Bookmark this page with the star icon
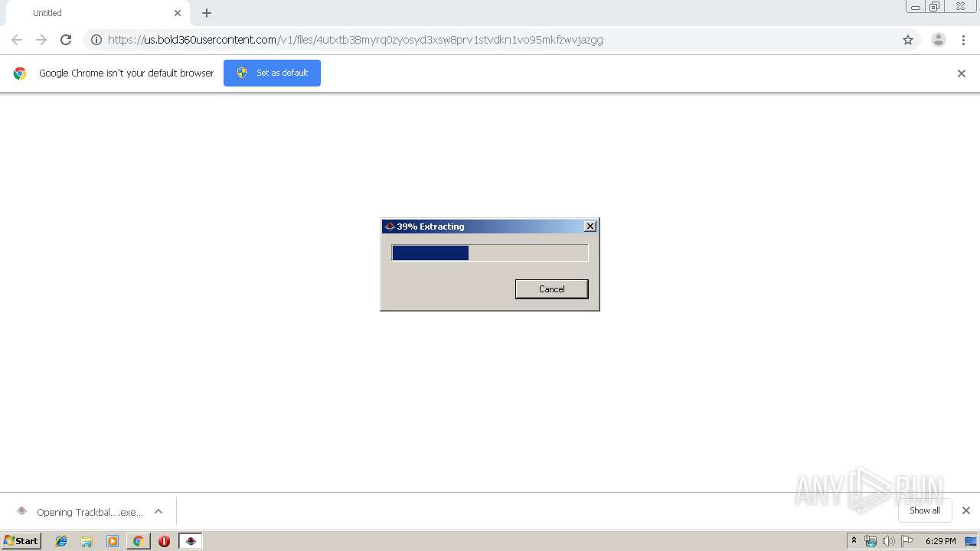 click(908, 40)
